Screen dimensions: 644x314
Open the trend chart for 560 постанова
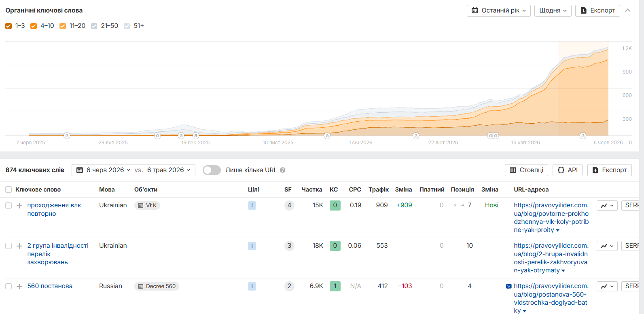click(607, 286)
